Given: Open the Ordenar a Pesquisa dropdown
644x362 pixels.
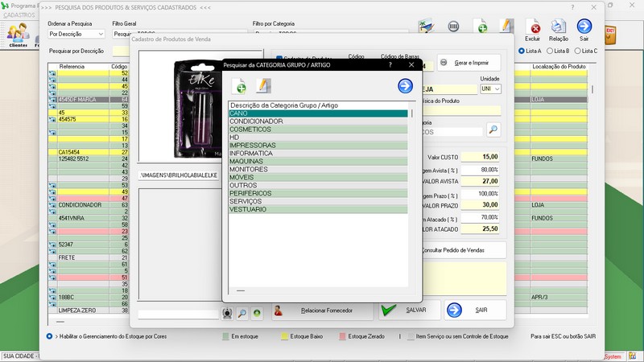Looking at the screenshot, I should pyautogui.click(x=76, y=35).
